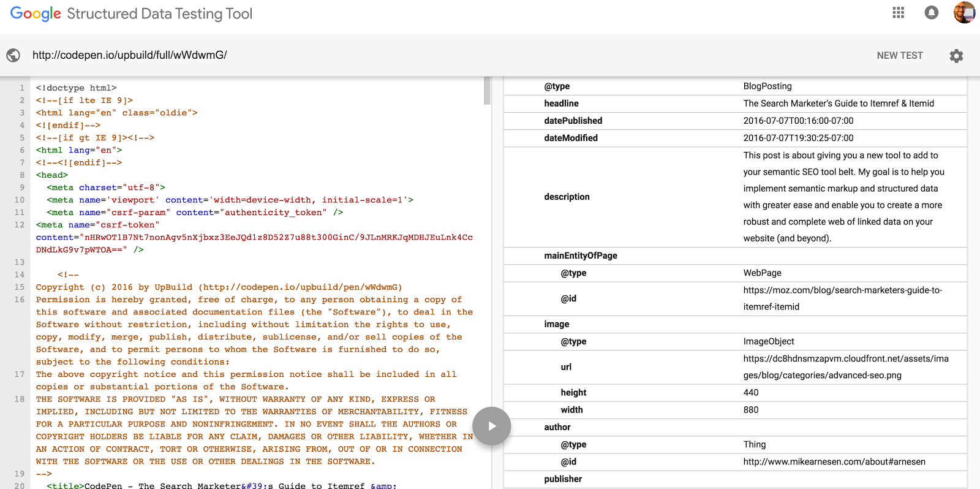Click code line 1 doctype html

tap(76, 88)
